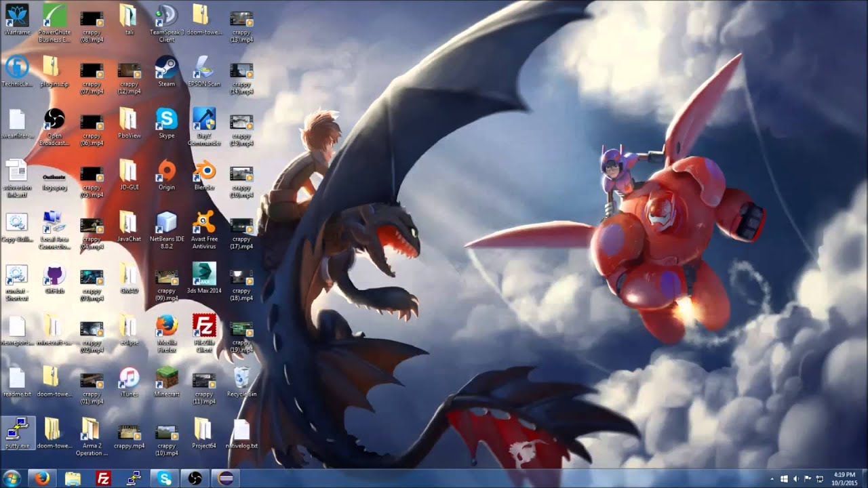Select the Copy Build batch file icon
Image resolution: width=868 pixels, height=488 pixels.
16,226
